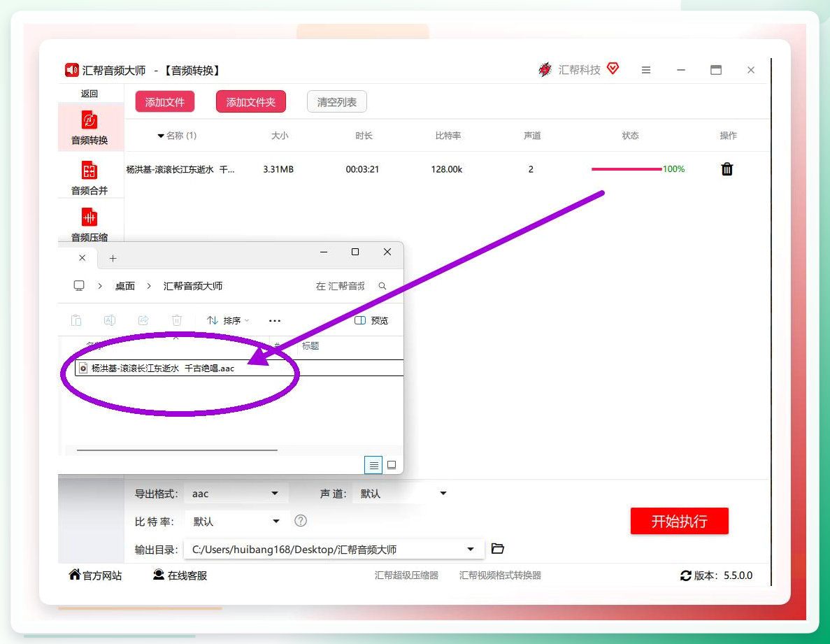Viewport: 830px width, 644px height.
Task: Open the hamburger menu in title bar
Action: [x=646, y=70]
